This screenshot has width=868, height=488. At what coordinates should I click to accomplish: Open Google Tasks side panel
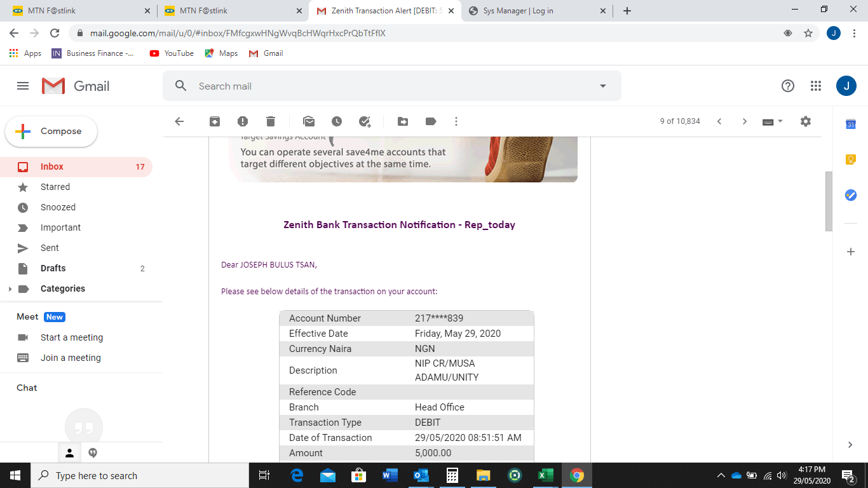tap(851, 195)
